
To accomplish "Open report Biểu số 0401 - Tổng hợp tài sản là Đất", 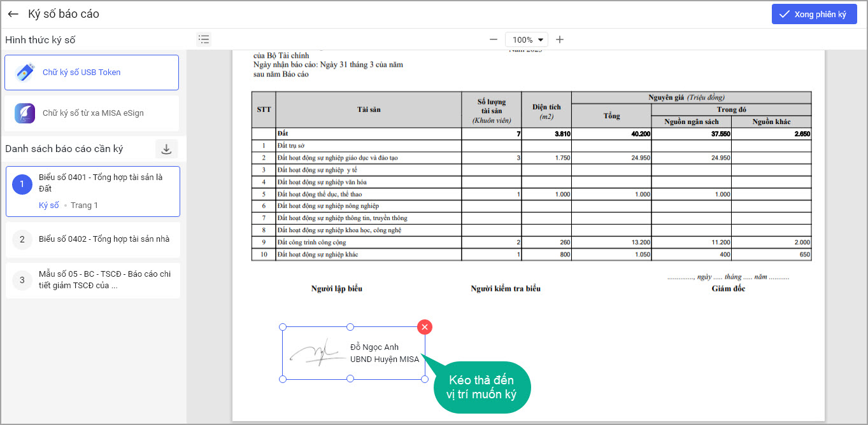I will pos(93,192).
